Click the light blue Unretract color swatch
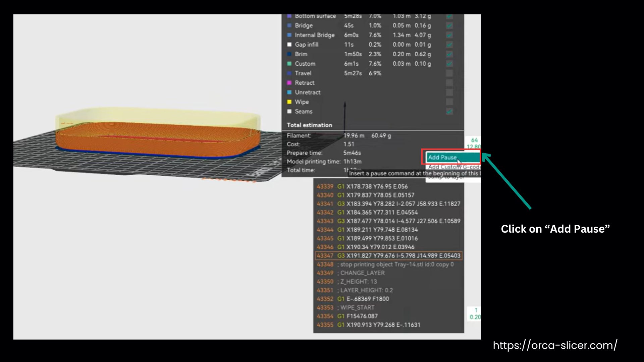This screenshot has height=362, width=644. pos(289,92)
